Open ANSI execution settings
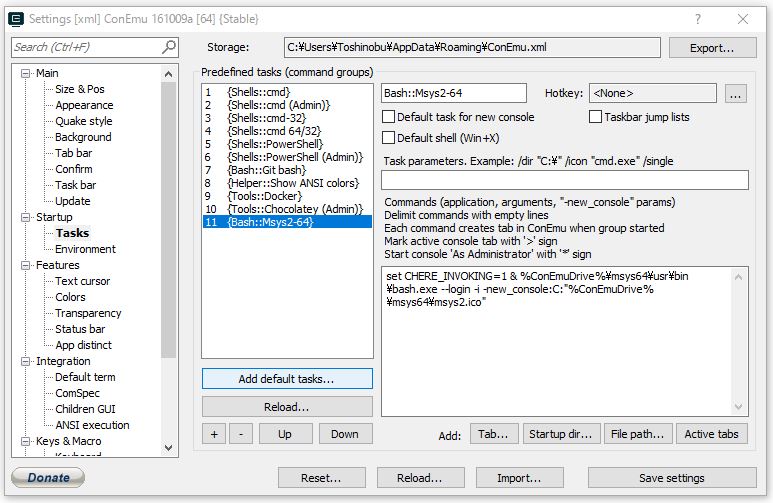 point(92,425)
